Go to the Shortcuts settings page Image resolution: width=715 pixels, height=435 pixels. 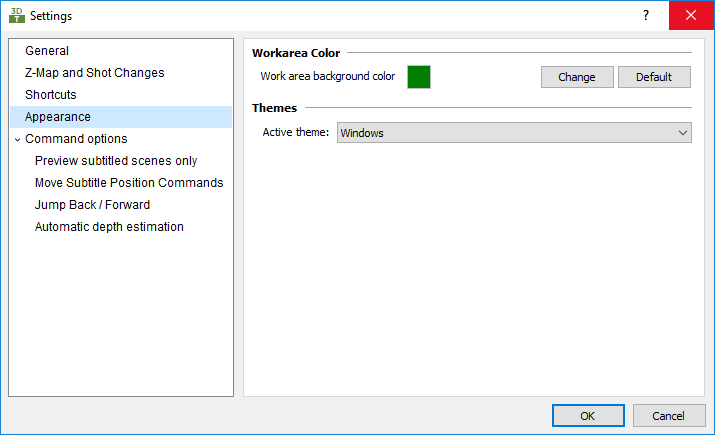[x=51, y=95]
